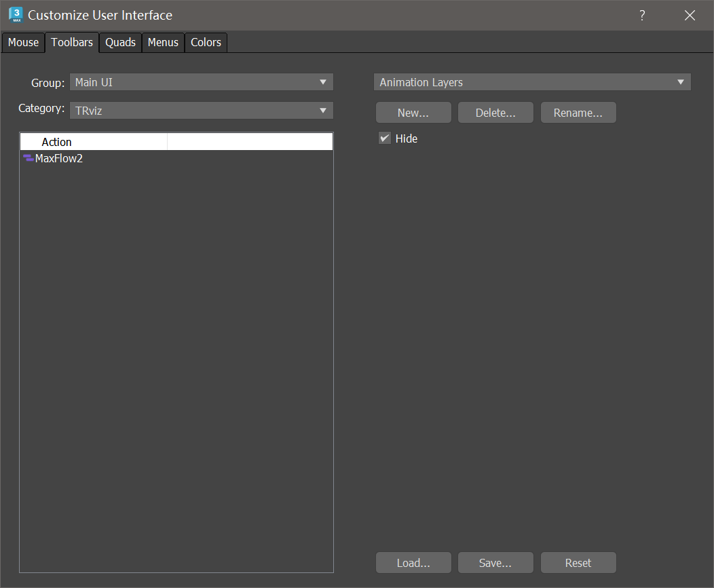714x588 pixels.
Task: Select the Toolbars tab
Action: [x=71, y=42]
